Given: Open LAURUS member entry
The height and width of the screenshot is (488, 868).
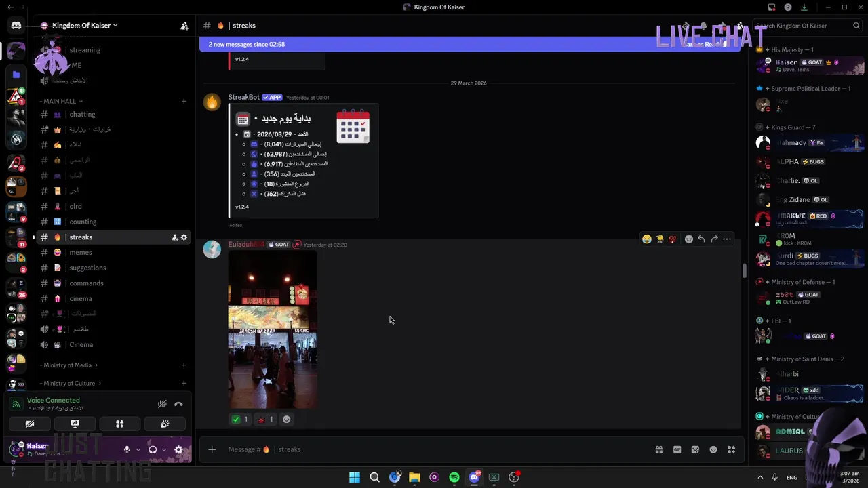Looking at the screenshot, I should pos(789,451).
